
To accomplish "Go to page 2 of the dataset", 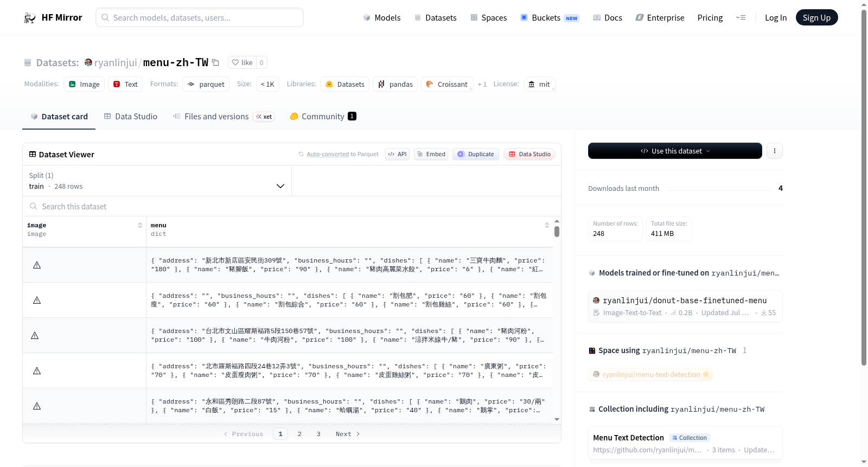I will [299, 434].
